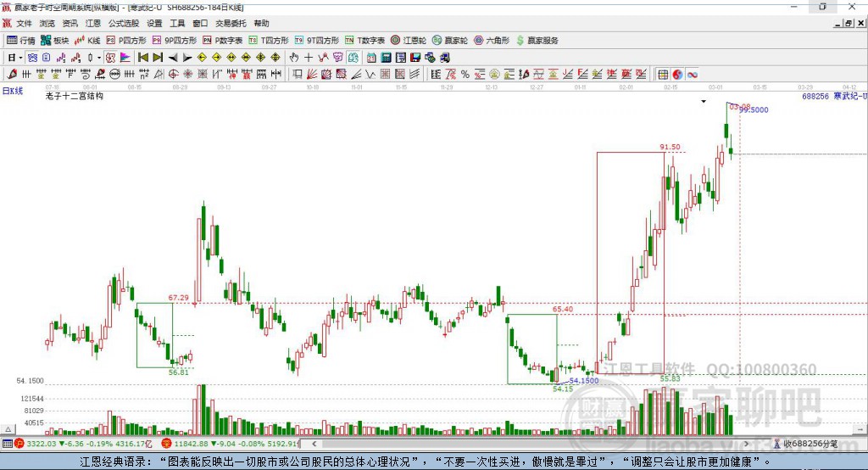Click the 老子十二宫结构 label
The width and height of the screenshot is (868, 470).
75,97
